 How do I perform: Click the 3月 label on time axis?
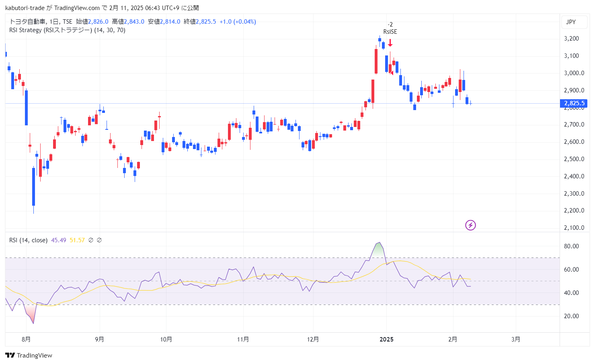point(516,339)
